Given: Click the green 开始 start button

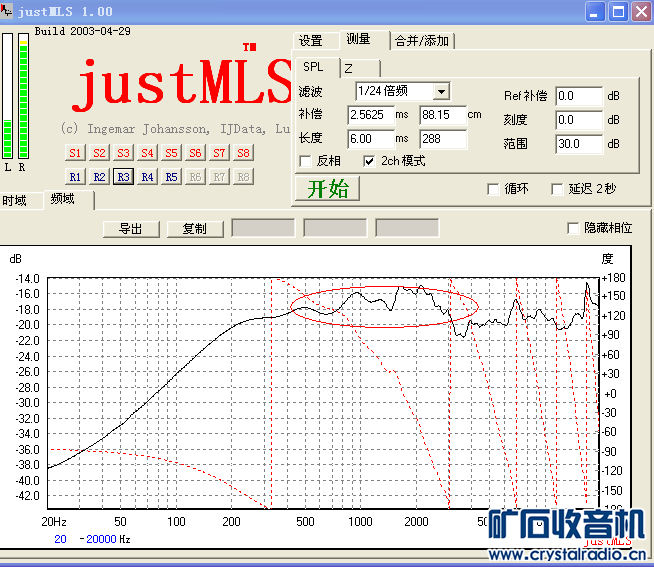Looking at the screenshot, I should coord(327,189).
